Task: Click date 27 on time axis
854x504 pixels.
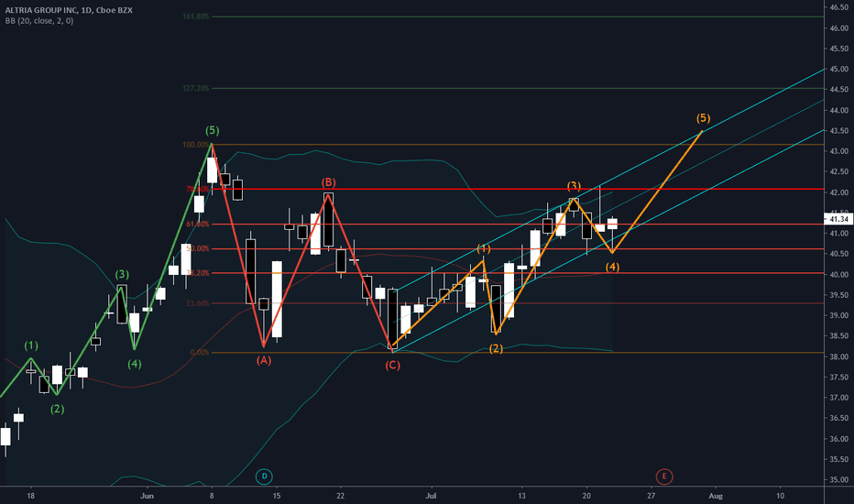Action: coord(651,496)
